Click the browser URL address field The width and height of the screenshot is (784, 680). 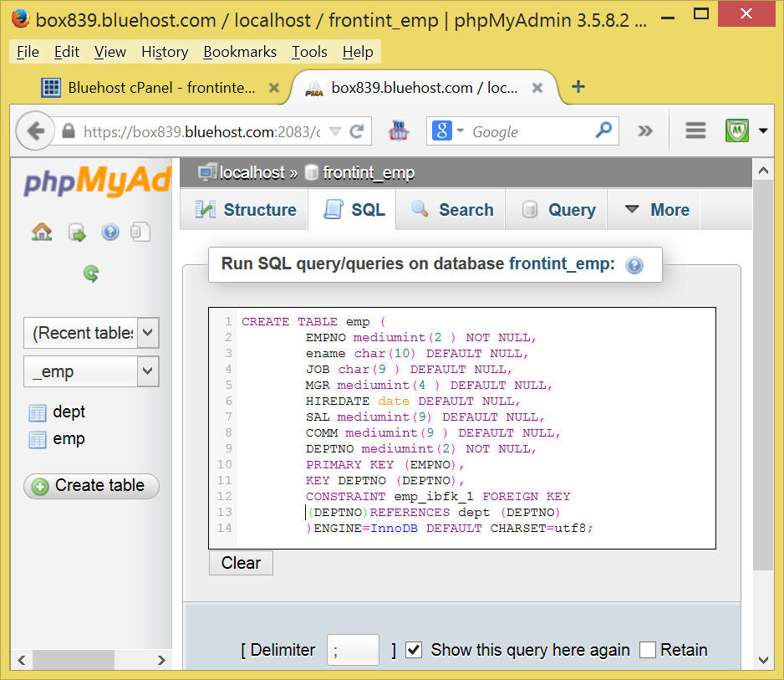click(x=202, y=131)
